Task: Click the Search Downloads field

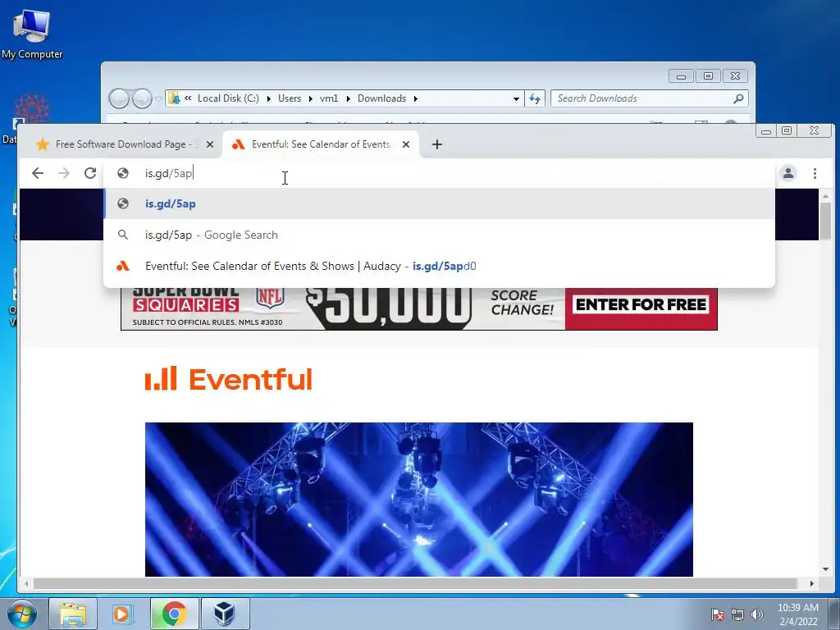Action: 650,98
